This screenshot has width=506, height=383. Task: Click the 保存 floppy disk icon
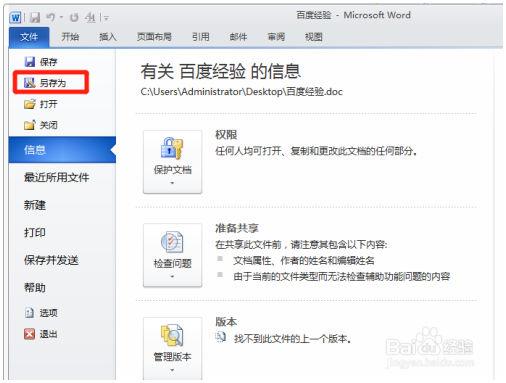30,62
